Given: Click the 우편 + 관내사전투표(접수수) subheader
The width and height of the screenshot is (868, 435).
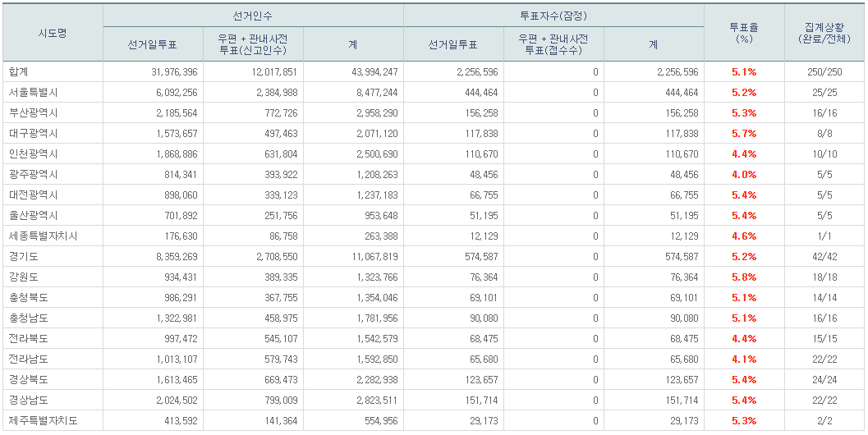Looking at the screenshot, I should (553, 44).
